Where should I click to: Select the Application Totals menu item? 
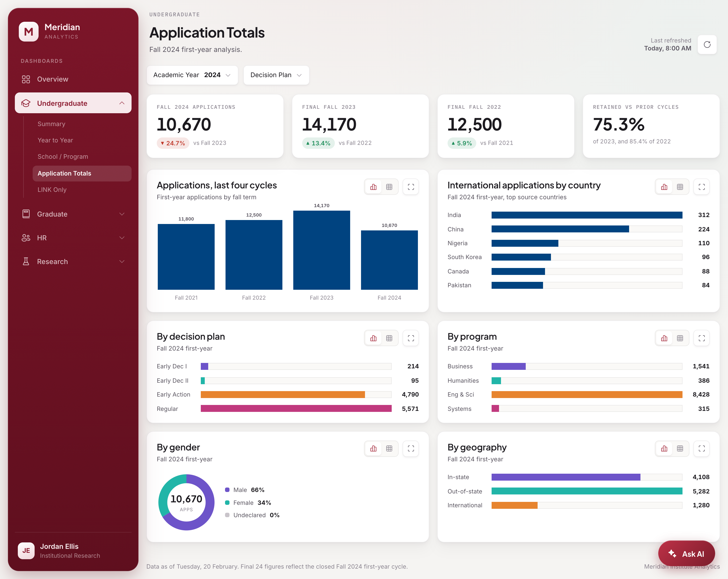82,173
